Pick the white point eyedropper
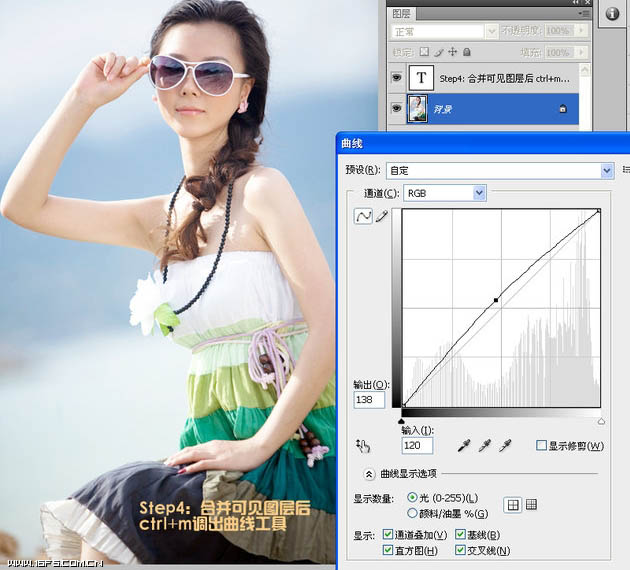The width and height of the screenshot is (630, 570). [x=506, y=445]
